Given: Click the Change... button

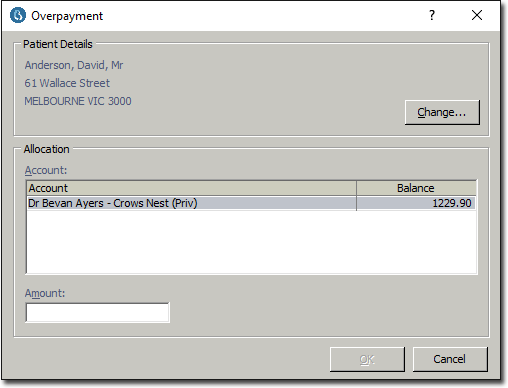Looking at the screenshot, I should [x=442, y=112].
